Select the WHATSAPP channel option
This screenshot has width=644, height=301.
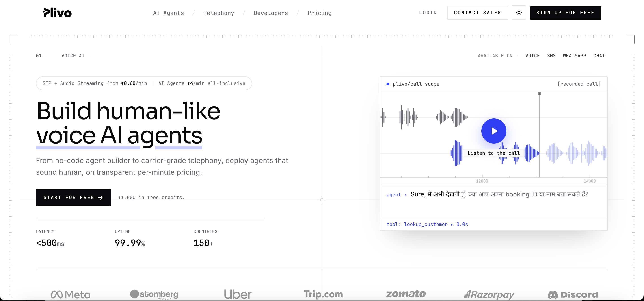click(x=574, y=56)
